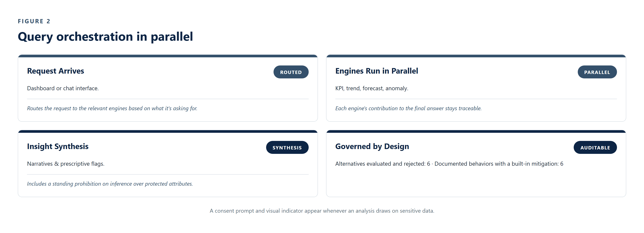Select the AUDITABLE pill label
Viewport: 644px width, 233px height.
click(x=595, y=147)
